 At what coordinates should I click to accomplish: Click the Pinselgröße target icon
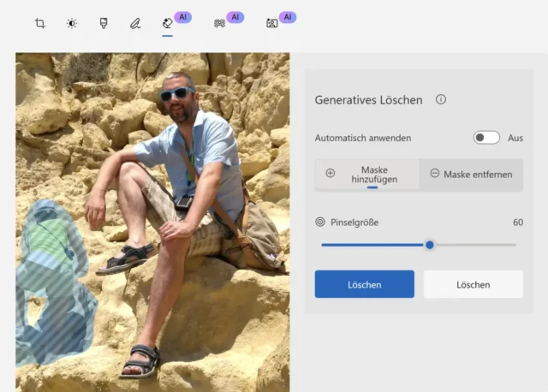pyautogui.click(x=320, y=222)
